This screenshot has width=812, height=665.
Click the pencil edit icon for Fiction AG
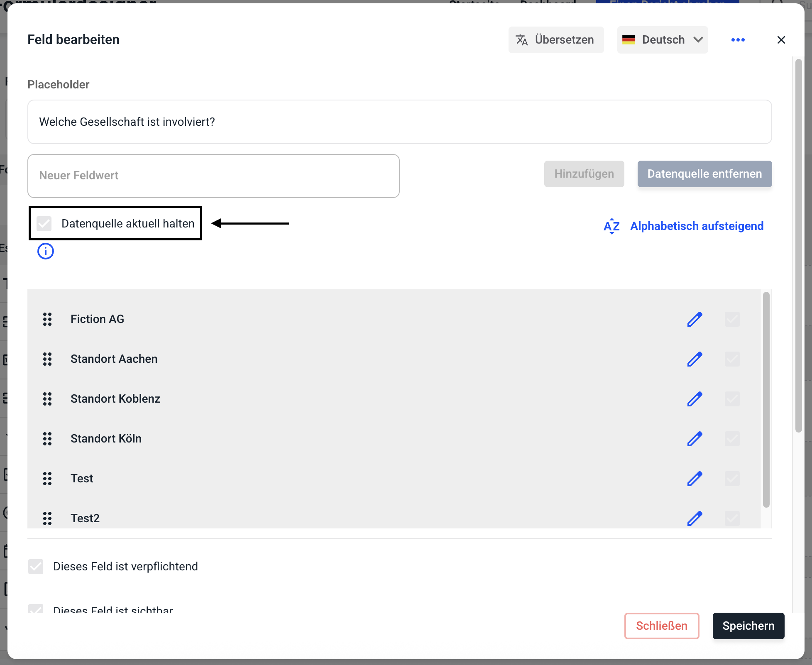pyautogui.click(x=695, y=319)
